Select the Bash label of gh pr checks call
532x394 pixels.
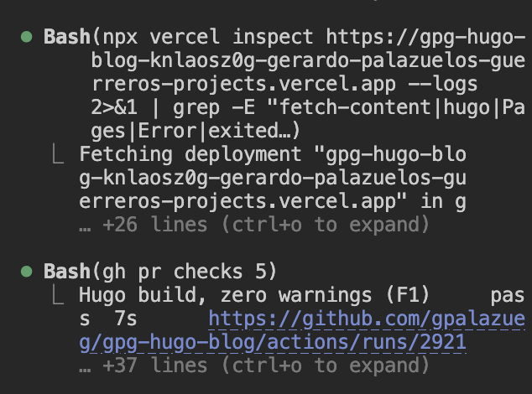click(67, 272)
